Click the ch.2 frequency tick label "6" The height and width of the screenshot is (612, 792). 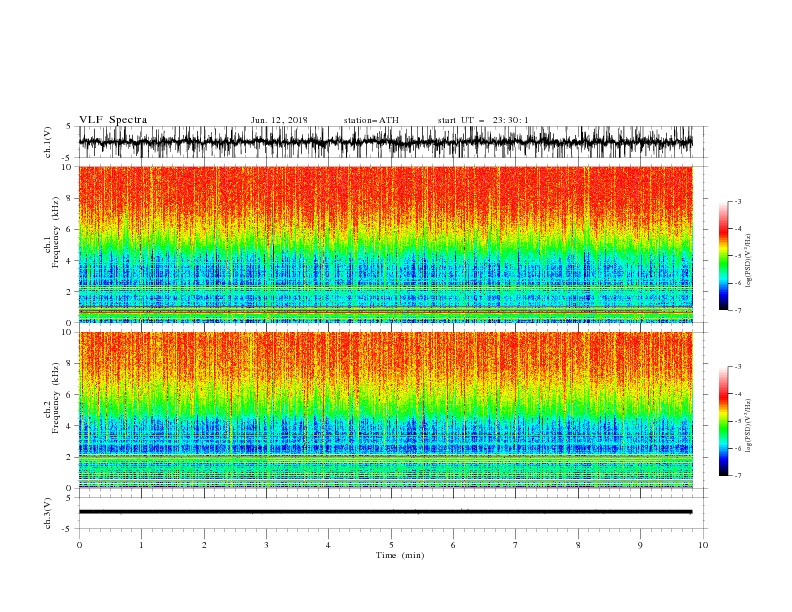point(70,395)
